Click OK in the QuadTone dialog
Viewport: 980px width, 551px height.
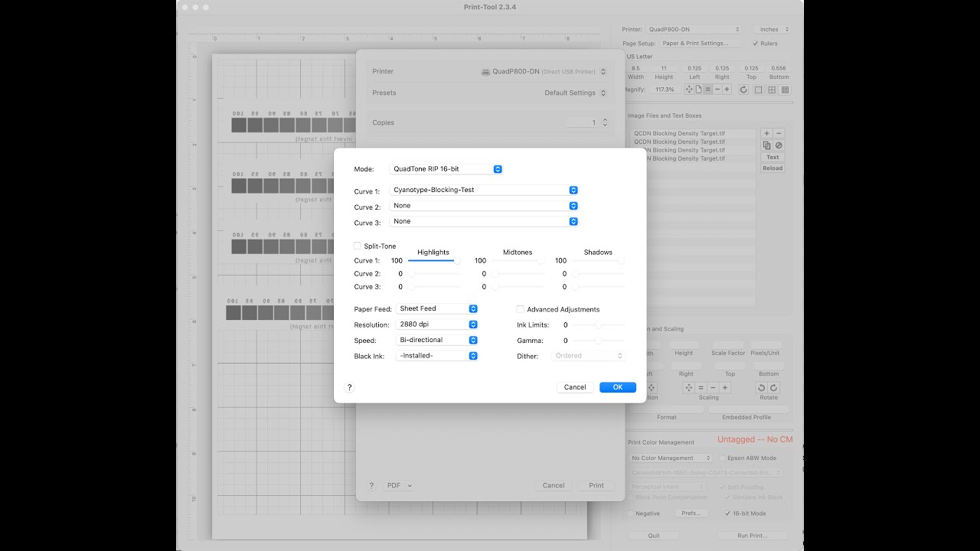(x=618, y=387)
